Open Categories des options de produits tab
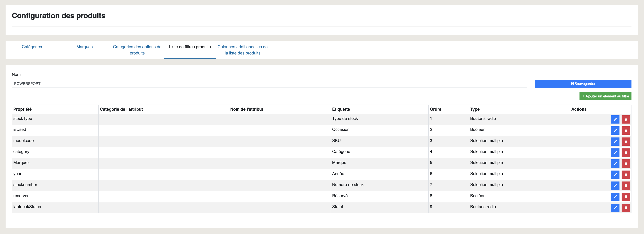 137,50
